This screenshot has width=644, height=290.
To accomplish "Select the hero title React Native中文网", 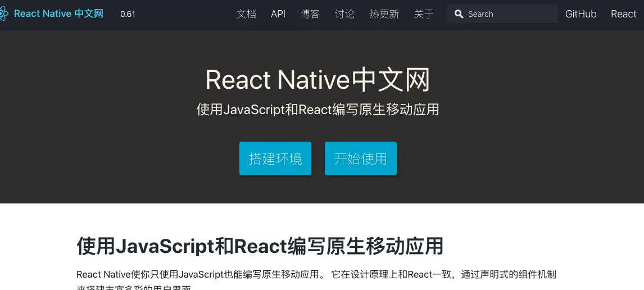I will pyautogui.click(x=318, y=79).
